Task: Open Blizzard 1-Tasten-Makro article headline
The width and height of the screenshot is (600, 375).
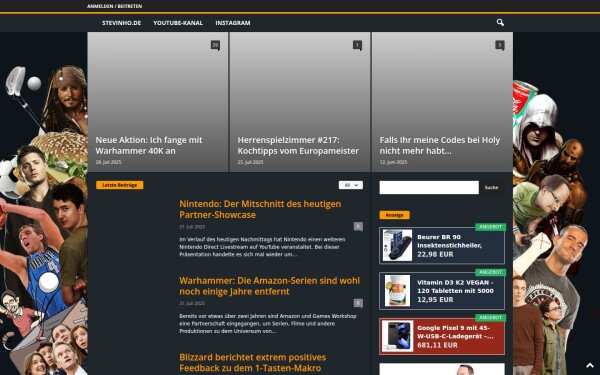Action: tap(253, 362)
